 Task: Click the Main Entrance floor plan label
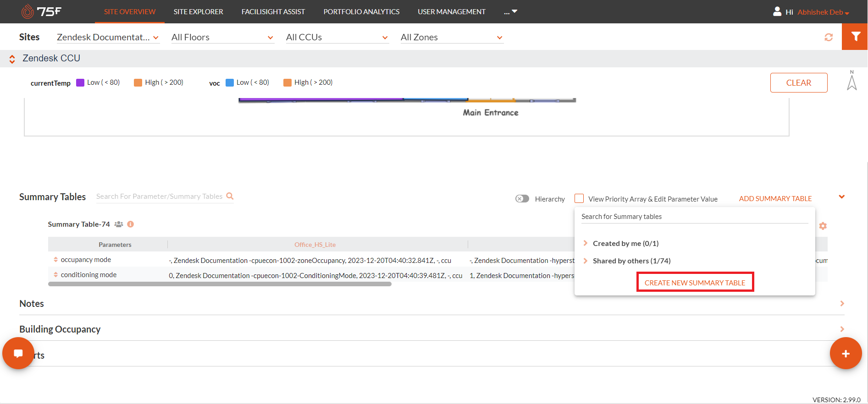(x=491, y=113)
